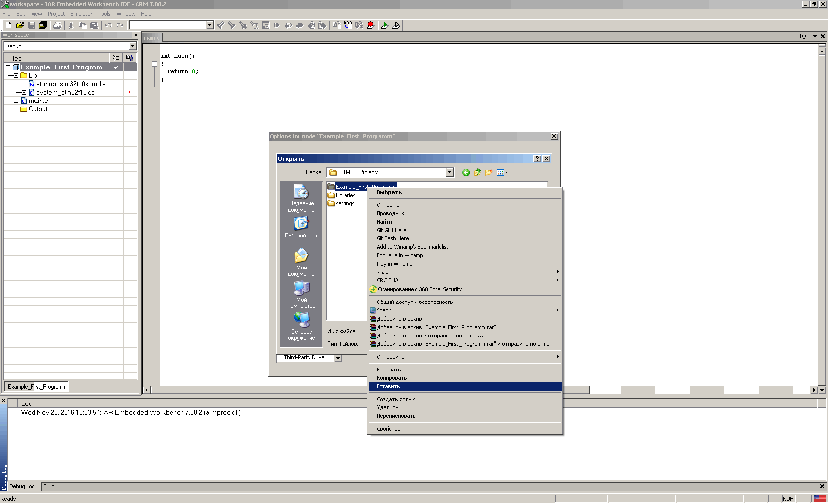Click the Create New Folder icon in dialog
Image resolution: width=828 pixels, height=504 pixels.
tap(489, 172)
